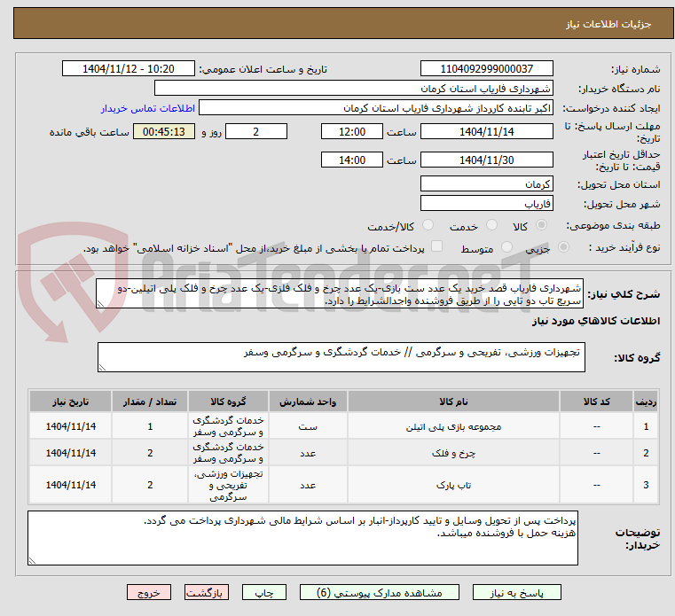Click the delivery province field کرمان

point(486,184)
